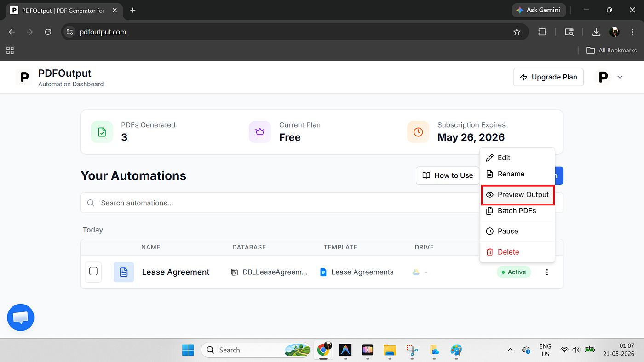644x362 pixels.
Task: Open the volume speaker icon in system tray
Action: [x=576, y=350]
